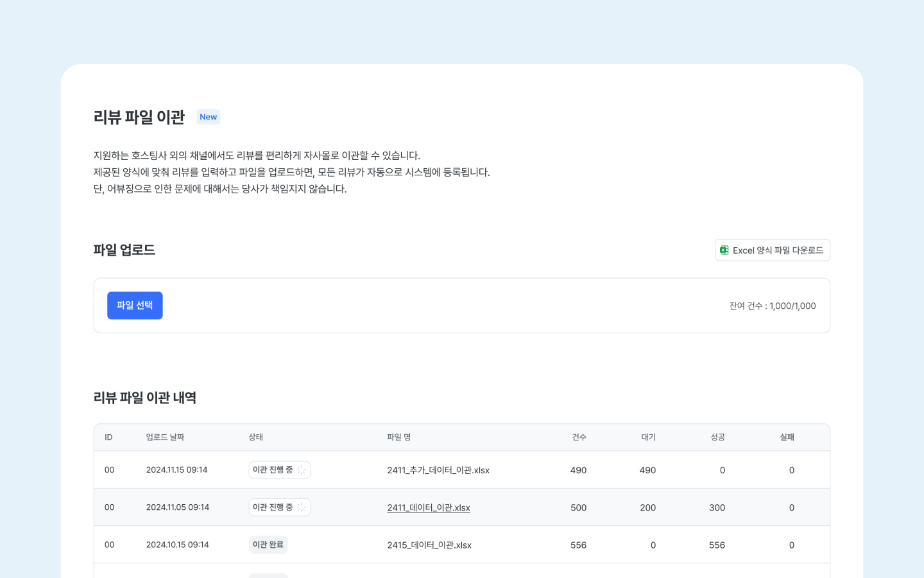Click the 이관 완료 status badge
924x578 pixels.
268,544
